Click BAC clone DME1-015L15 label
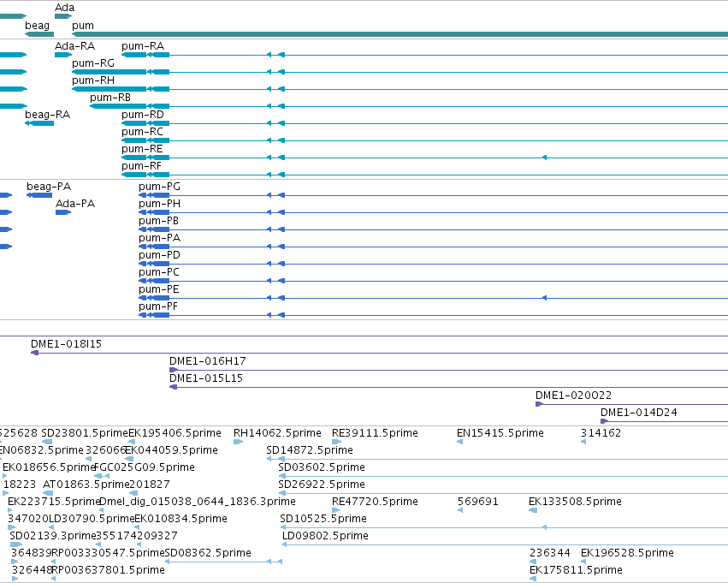Image resolution: width=728 pixels, height=583 pixels. pos(206,378)
